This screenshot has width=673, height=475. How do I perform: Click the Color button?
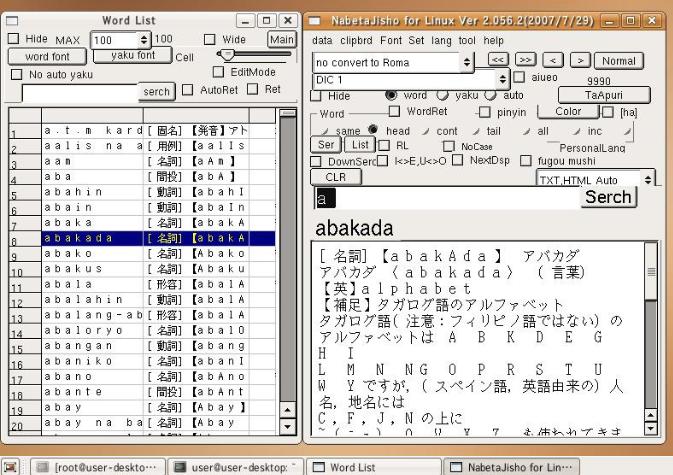click(568, 111)
